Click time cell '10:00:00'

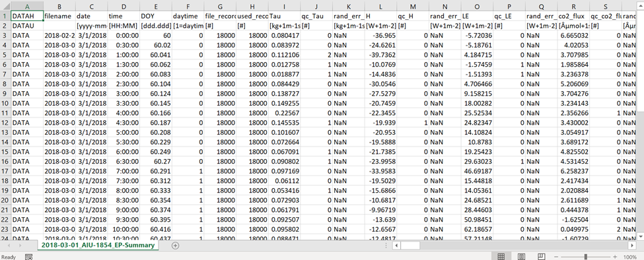124,228
